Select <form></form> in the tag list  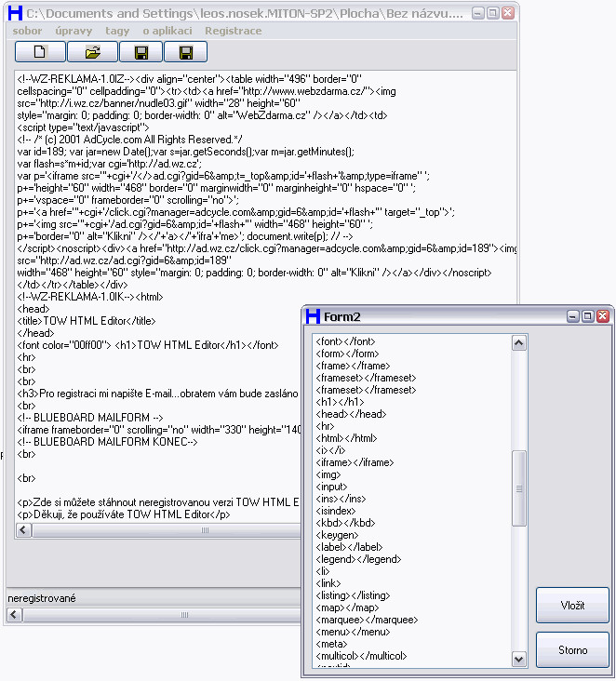pos(347,354)
